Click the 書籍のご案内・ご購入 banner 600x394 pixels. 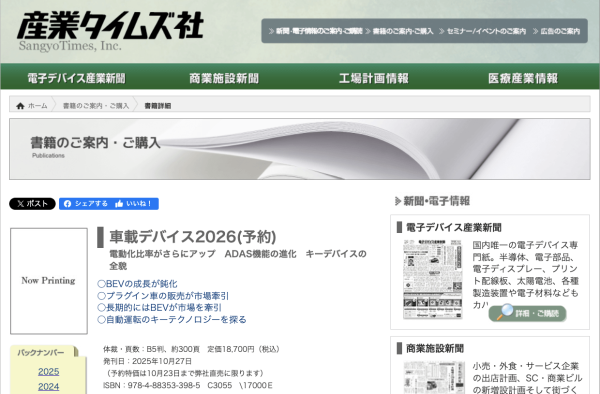click(300, 149)
